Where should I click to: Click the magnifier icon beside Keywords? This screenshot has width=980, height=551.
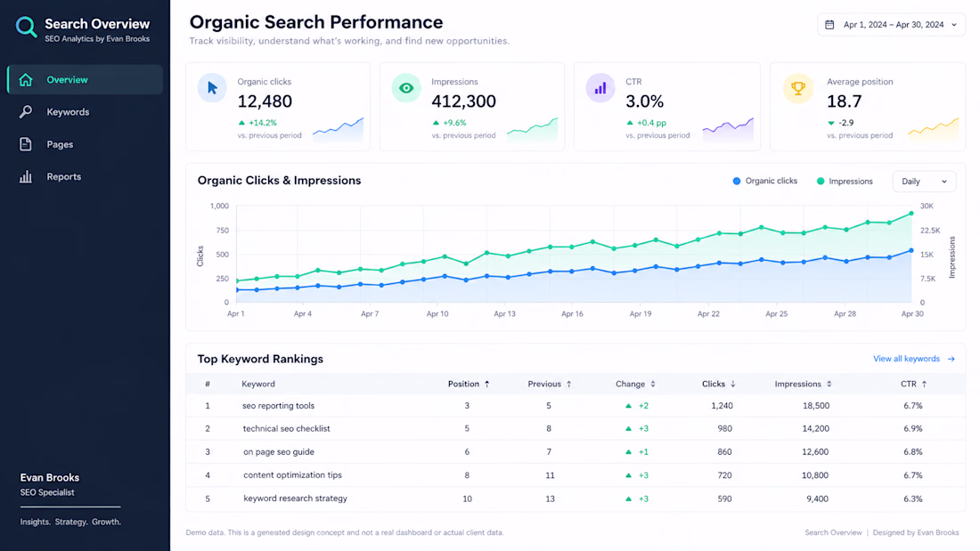coord(26,112)
